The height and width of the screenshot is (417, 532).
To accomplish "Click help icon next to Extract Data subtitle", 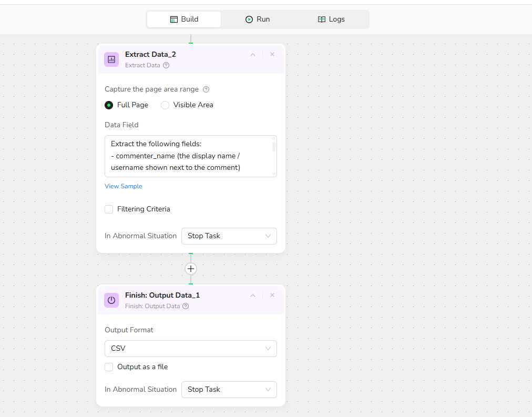I will 166,66.
